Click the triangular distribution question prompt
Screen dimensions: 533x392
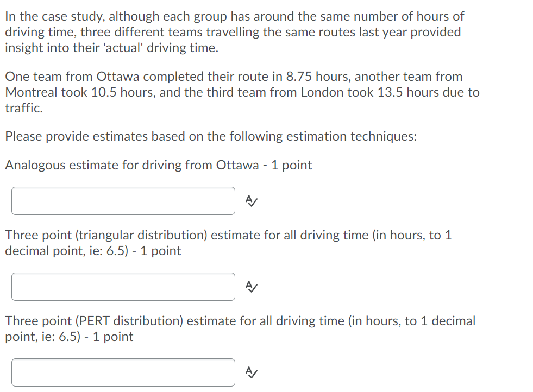(228, 243)
